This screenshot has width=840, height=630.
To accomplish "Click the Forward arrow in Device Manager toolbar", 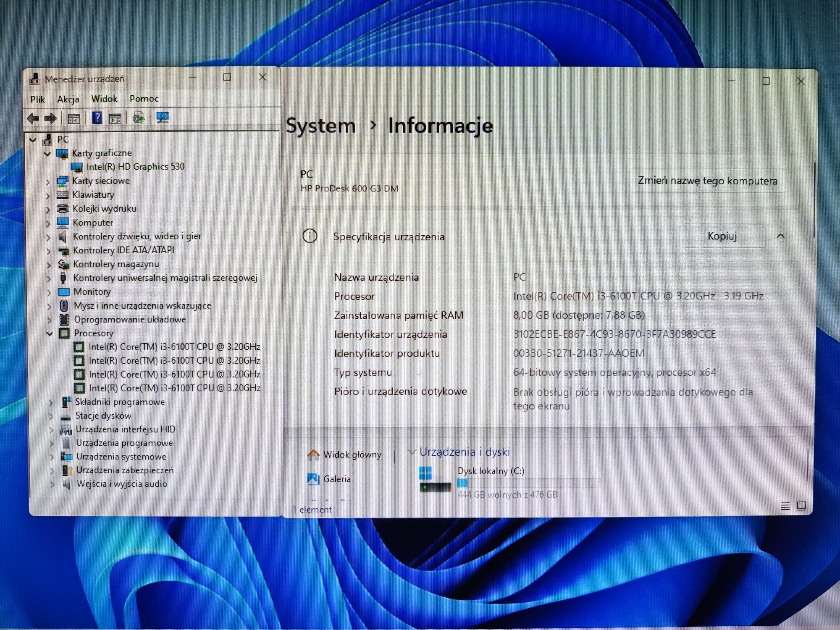I will click(x=50, y=118).
